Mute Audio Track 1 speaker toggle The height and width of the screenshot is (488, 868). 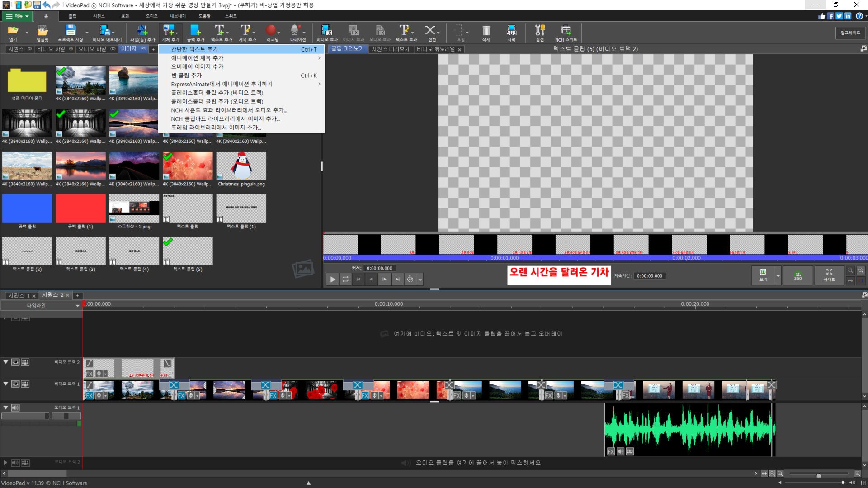pyautogui.click(x=15, y=407)
